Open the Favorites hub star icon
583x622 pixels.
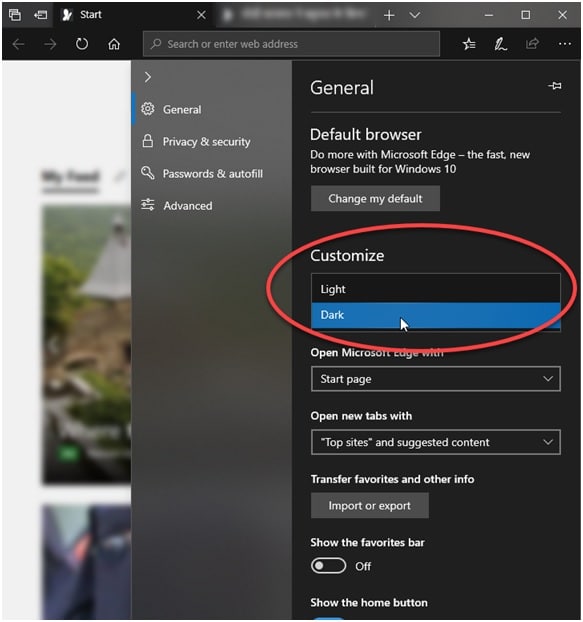point(469,44)
